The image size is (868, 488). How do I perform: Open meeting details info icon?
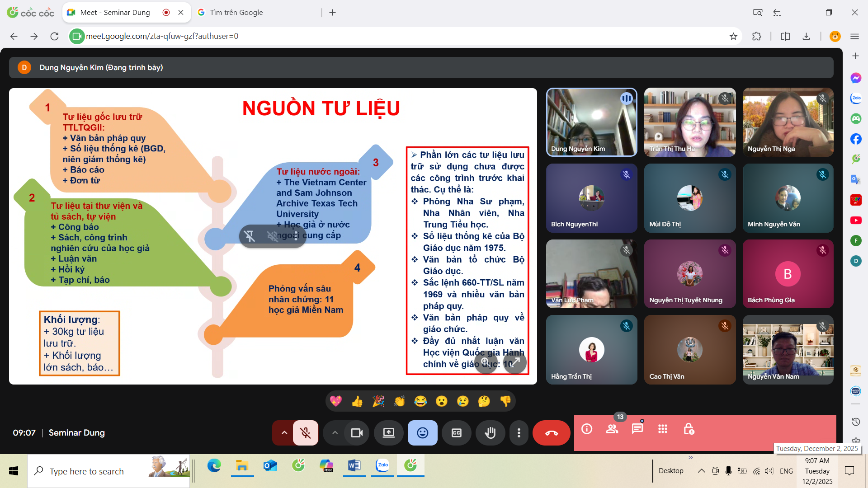(587, 429)
